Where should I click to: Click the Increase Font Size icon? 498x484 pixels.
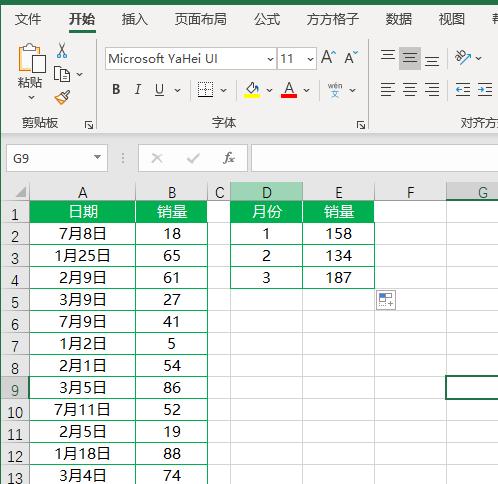329,57
